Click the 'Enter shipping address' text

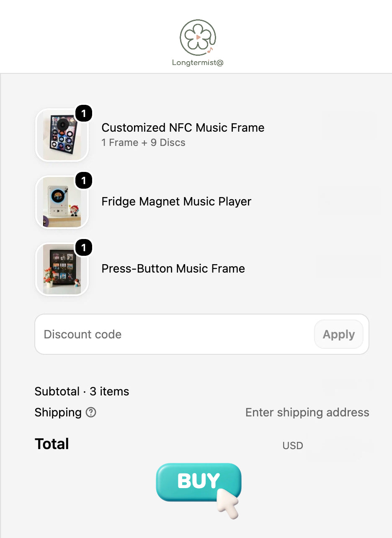307,412
